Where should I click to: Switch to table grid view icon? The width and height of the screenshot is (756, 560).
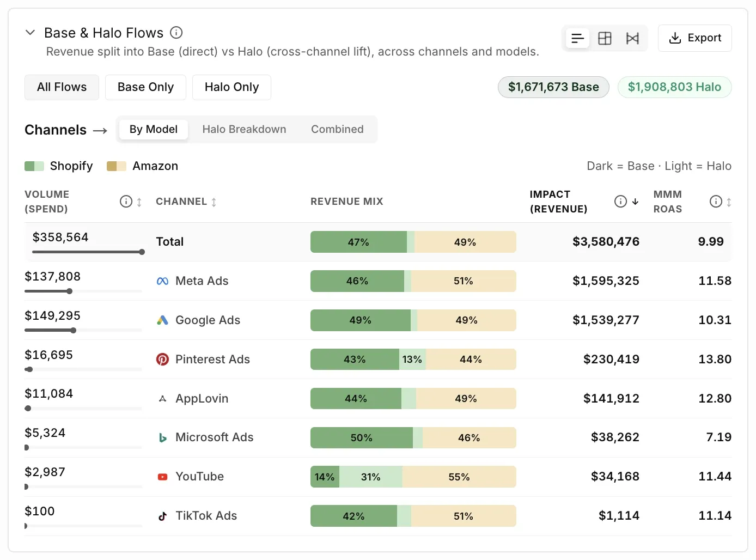[x=605, y=38]
